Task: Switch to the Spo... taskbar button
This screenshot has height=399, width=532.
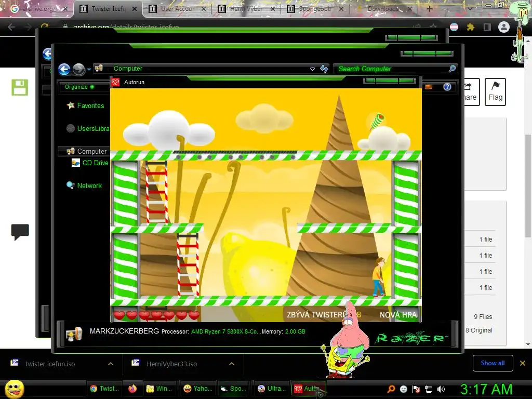Action: 234,389
